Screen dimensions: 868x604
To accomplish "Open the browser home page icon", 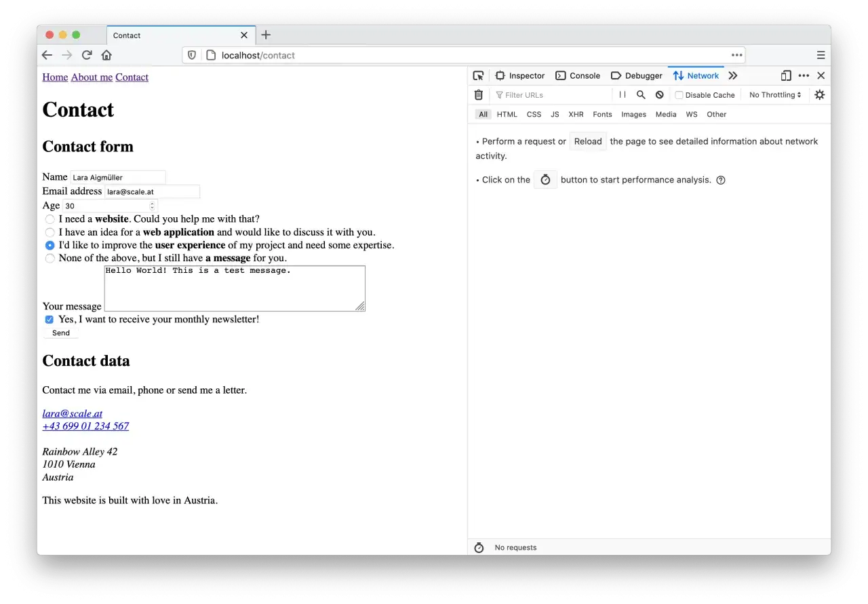I will 106,55.
